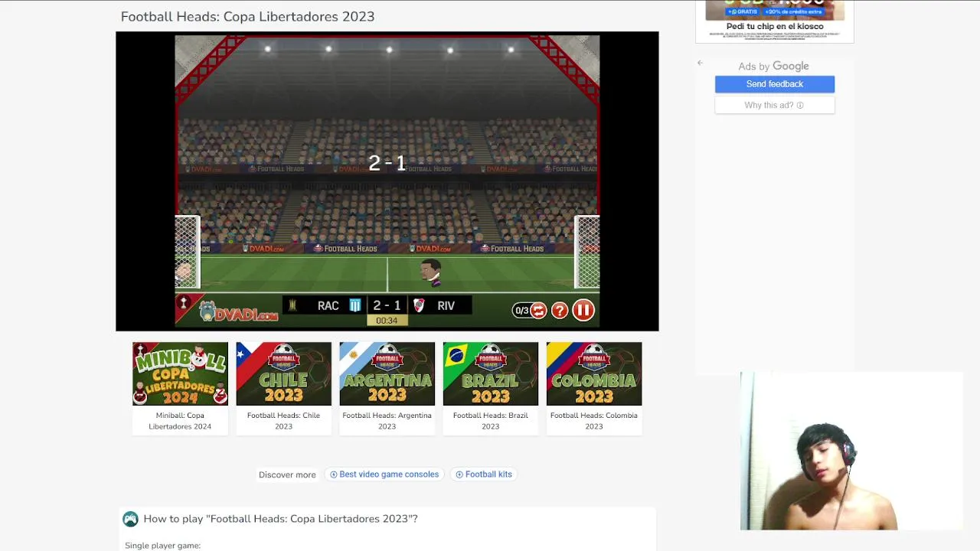Click the 0/3 swap players icon

[530, 310]
